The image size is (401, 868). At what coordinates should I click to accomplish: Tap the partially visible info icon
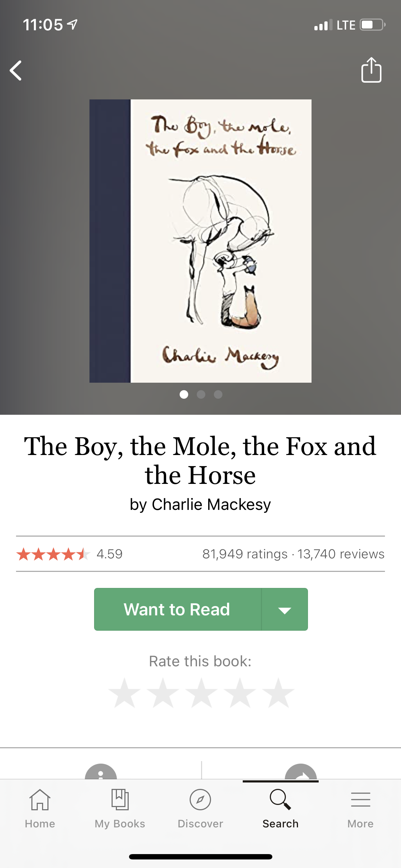pos(101,772)
